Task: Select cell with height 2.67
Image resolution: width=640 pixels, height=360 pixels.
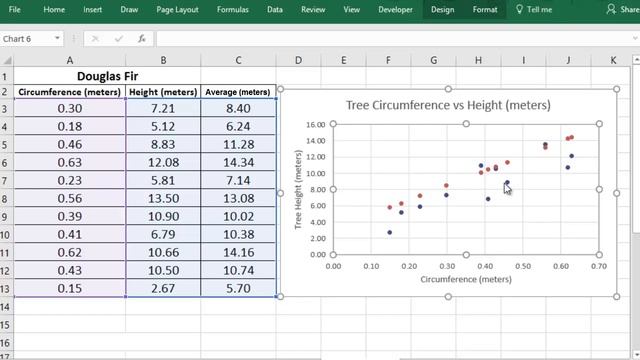Action: click(163, 288)
